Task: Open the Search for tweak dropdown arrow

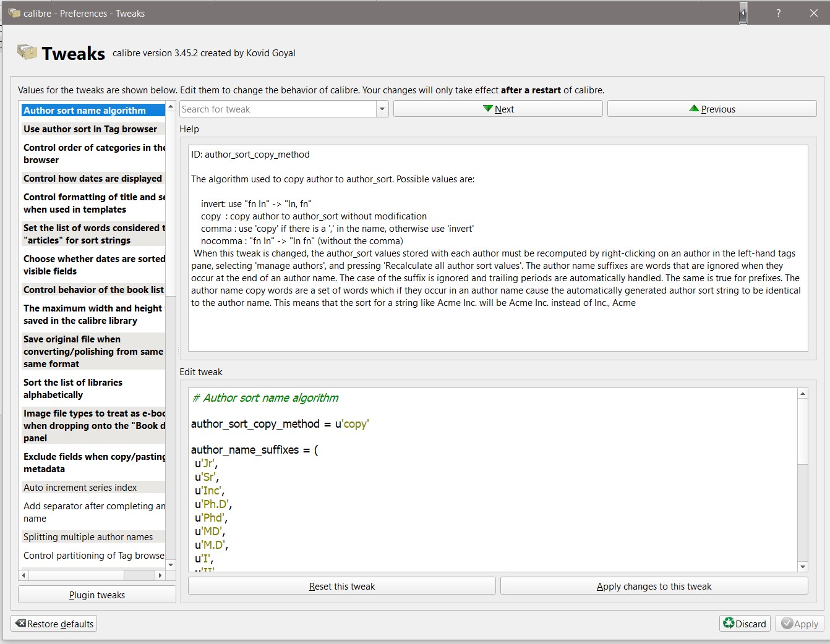Action: [382, 109]
